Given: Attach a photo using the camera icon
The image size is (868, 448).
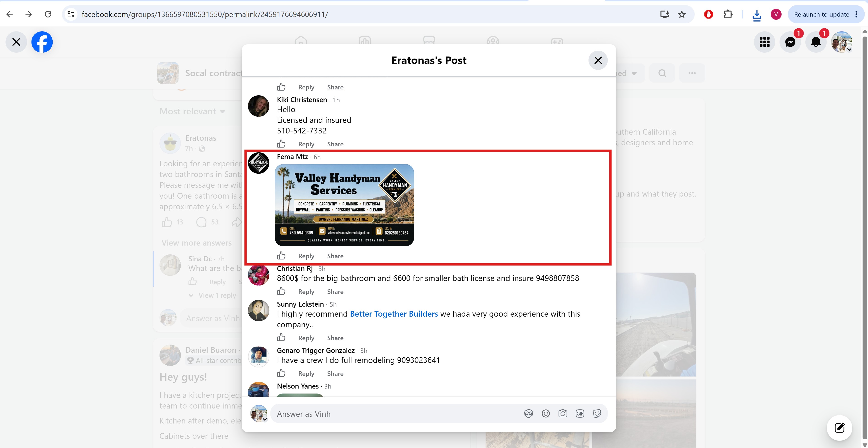Looking at the screenshot, I should click(563, 414).
